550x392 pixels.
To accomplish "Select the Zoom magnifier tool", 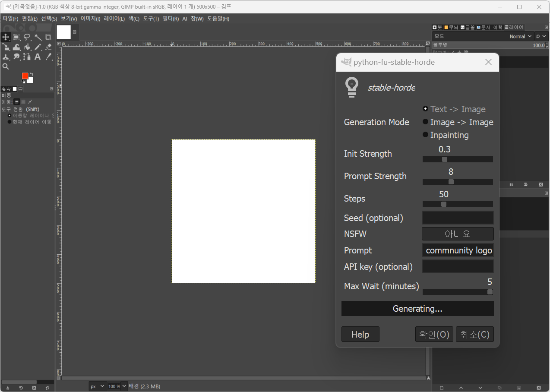I will click(x=6, y=66).
